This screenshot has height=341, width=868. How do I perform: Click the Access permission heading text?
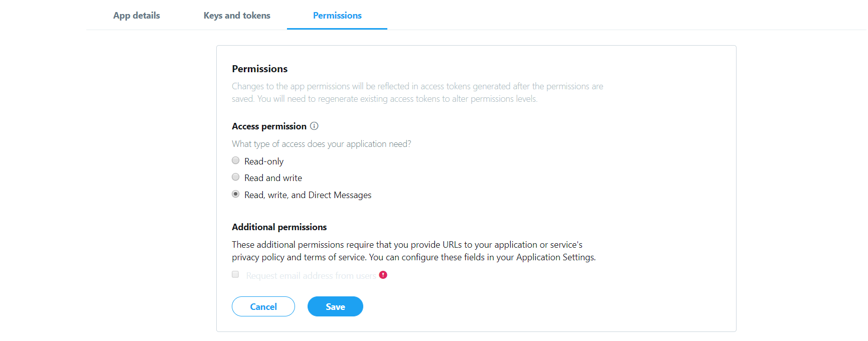(x=269, y=126)
